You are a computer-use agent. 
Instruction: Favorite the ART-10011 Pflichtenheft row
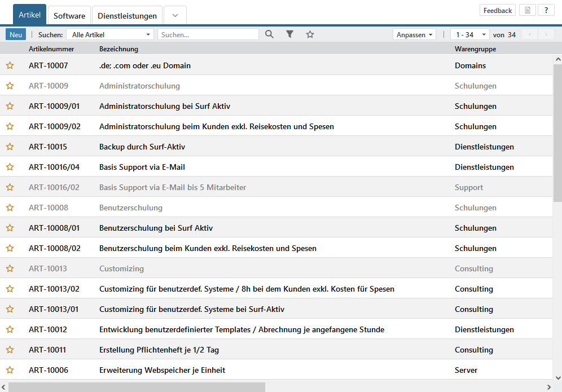[x=10, y=350]
